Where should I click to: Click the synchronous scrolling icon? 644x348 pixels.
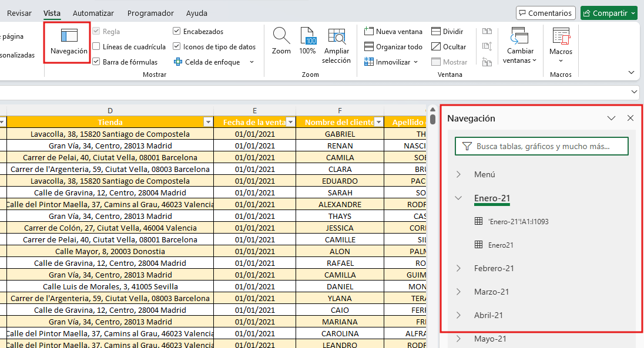(x=487, y=47)
